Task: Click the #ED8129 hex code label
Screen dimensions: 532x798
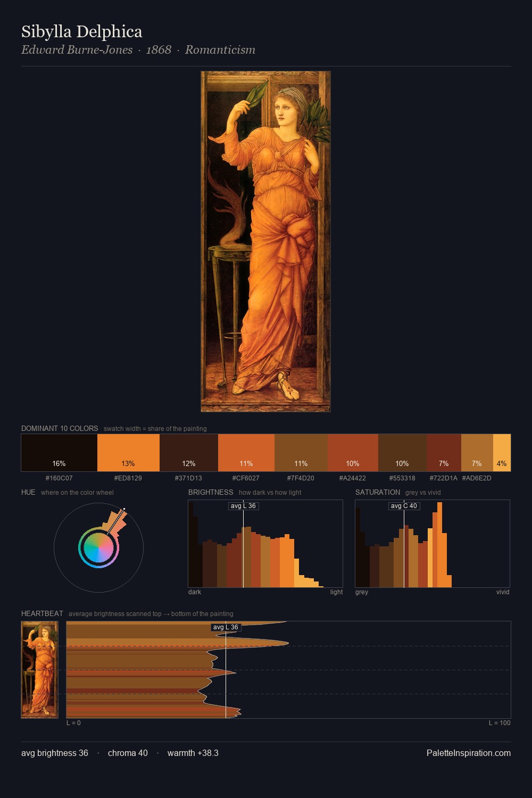Action: click(128, 478)
